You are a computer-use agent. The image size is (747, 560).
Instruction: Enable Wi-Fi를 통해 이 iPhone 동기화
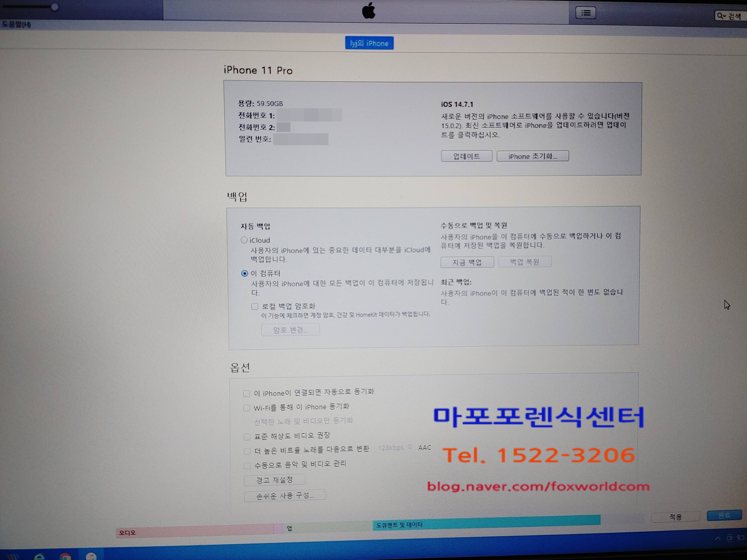[x=247, y=408]
